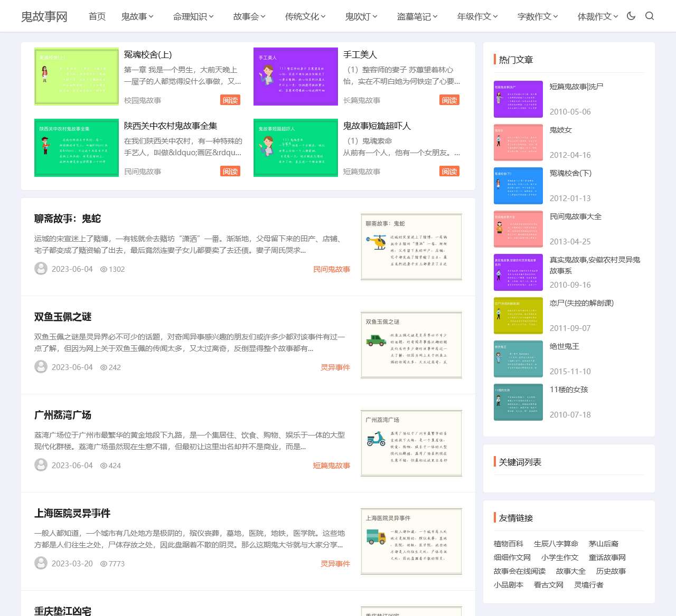This screenshot has width=676, height=616.
Task: Open the article titled 聊斋故事：鬼蛇
Action: point(68,219)
